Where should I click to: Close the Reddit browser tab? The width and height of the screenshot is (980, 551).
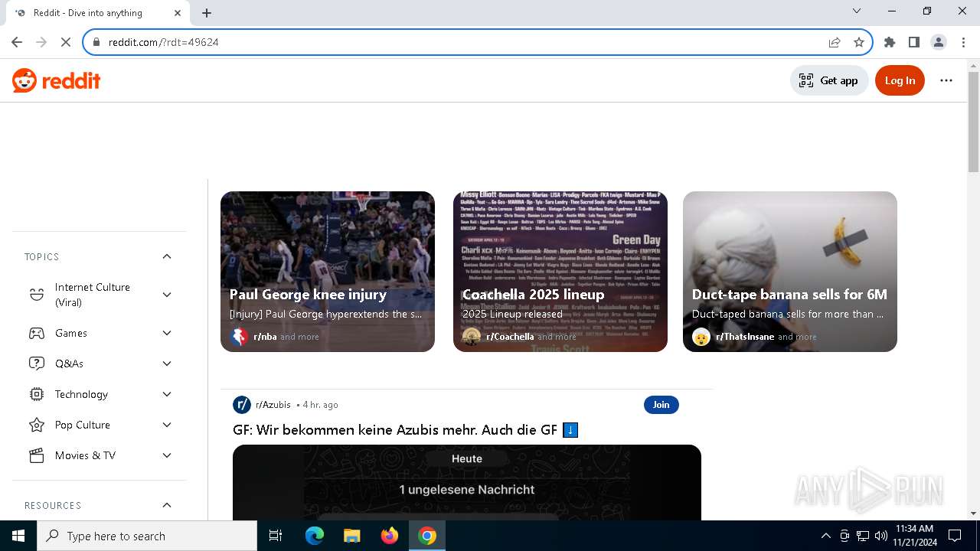click(x=178, y=13)
